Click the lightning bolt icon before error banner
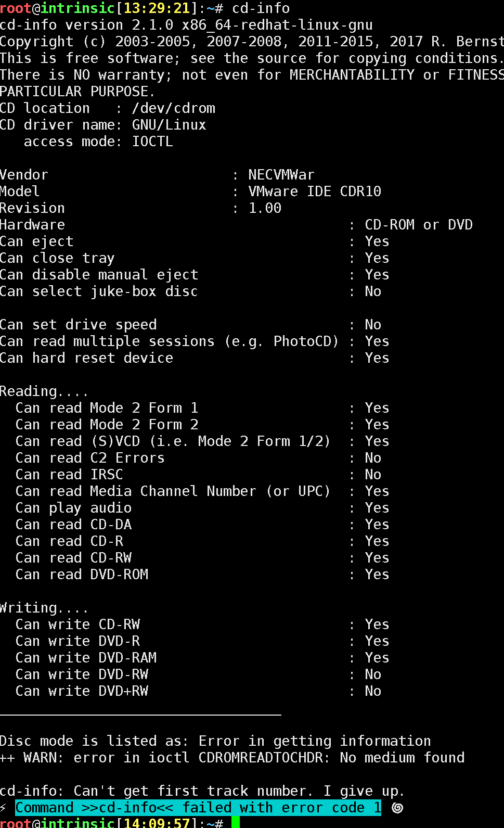504x828 pixels. pos(4,808)
